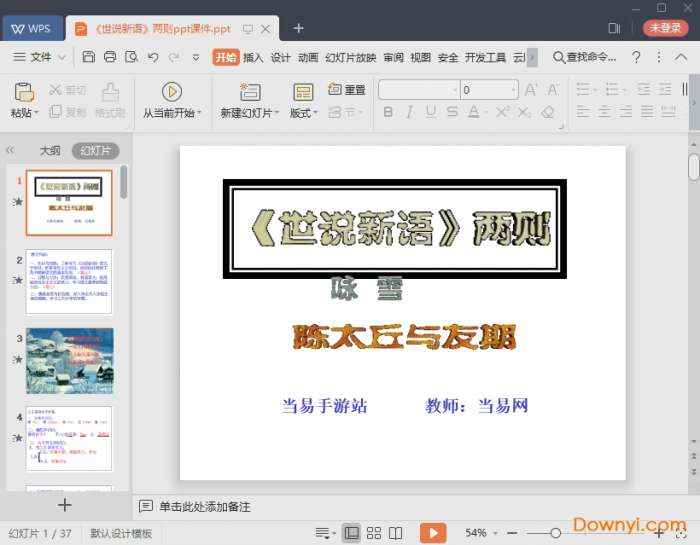The height and width of the screenshot is (545, 700).
Task: Click orange play slideshow button in status bar
Action: point(433,533)
